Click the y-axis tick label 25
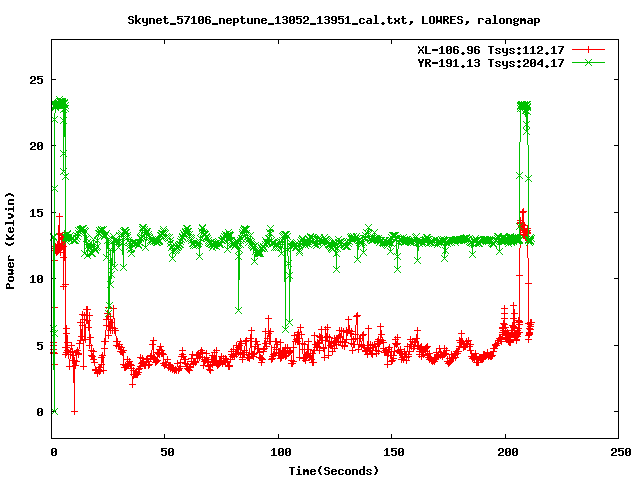 point(36,80)
